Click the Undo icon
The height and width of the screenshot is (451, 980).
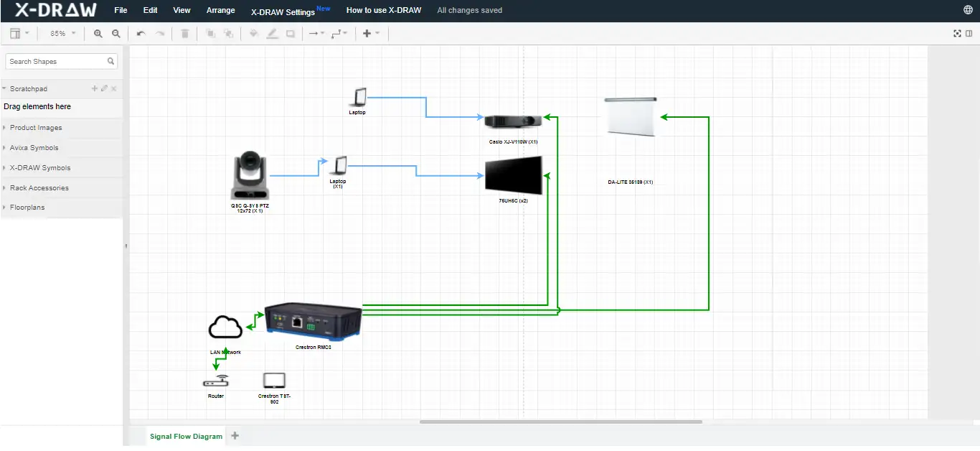tap(141, 33)
